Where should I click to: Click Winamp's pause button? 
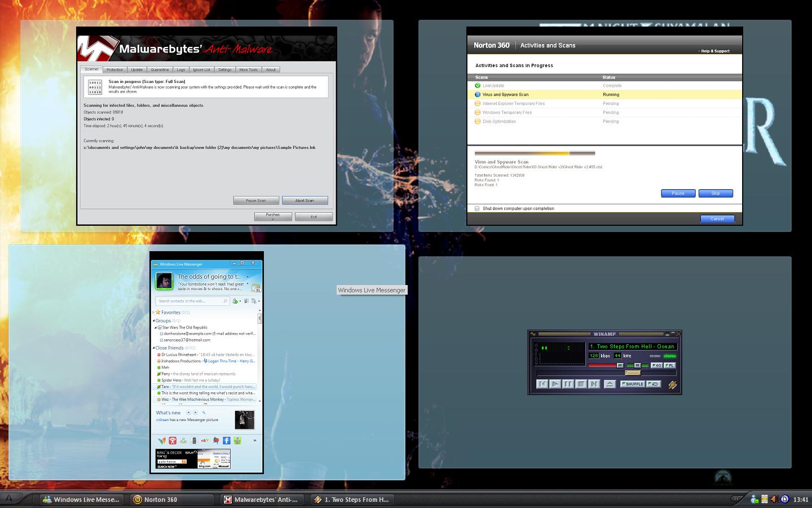click(x=568, y=384)
